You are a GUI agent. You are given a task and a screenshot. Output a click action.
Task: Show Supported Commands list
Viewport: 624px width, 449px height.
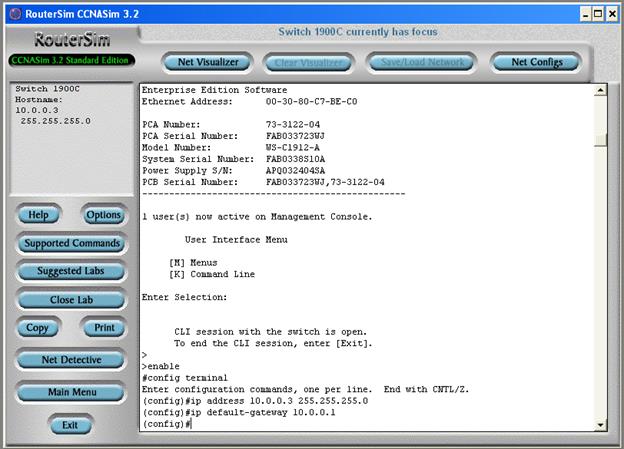click(x=71, y=243)
